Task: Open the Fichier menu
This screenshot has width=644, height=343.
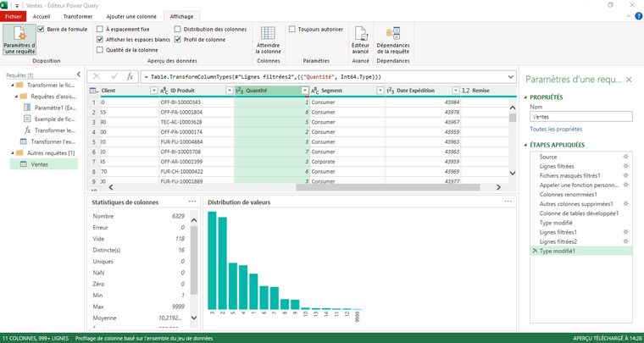Action: click(14, 16)
